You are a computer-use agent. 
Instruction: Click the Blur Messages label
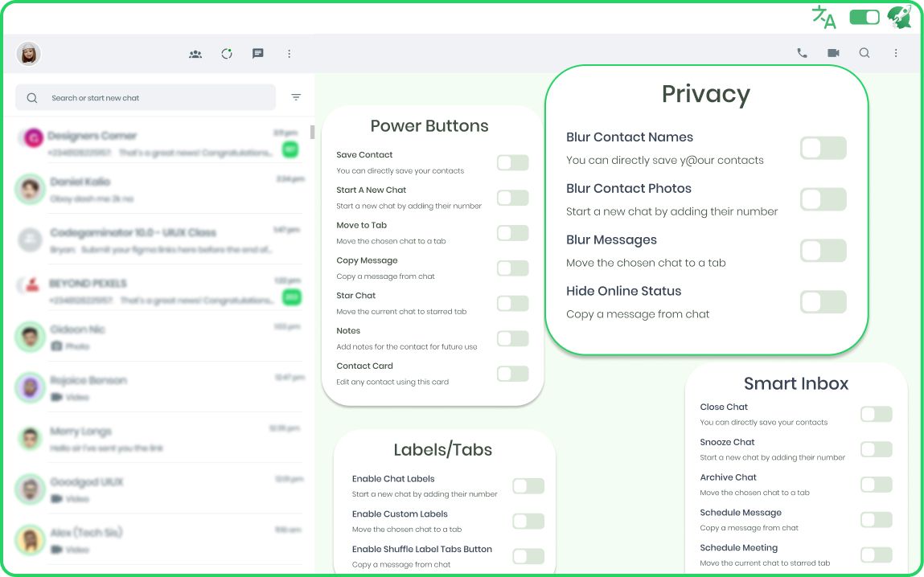point(611,240)
